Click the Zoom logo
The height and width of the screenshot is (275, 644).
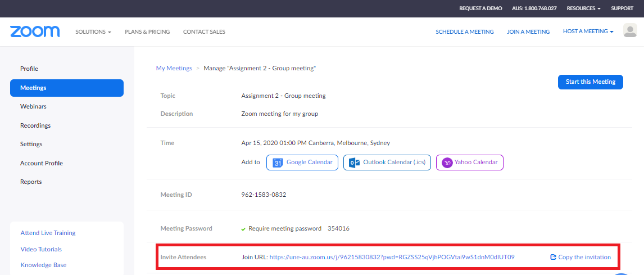(35, 31)
